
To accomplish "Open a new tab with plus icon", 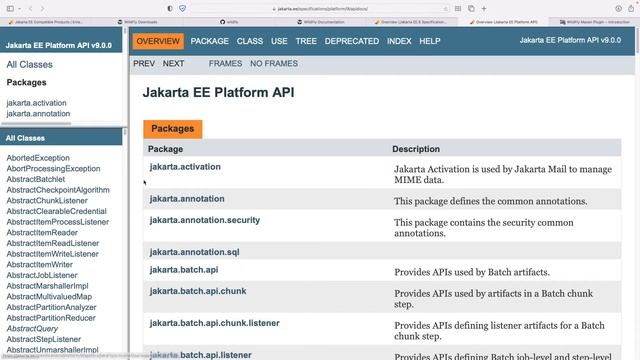I will [484, 9].
